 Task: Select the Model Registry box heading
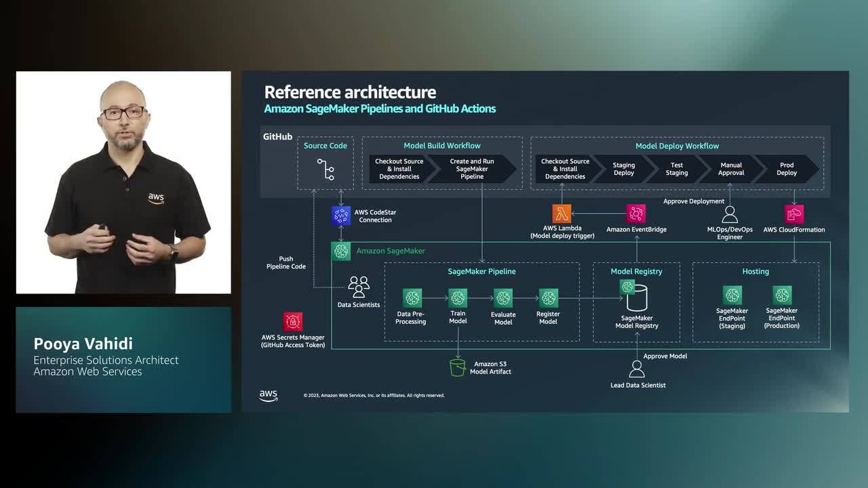[x=636, y=271]
